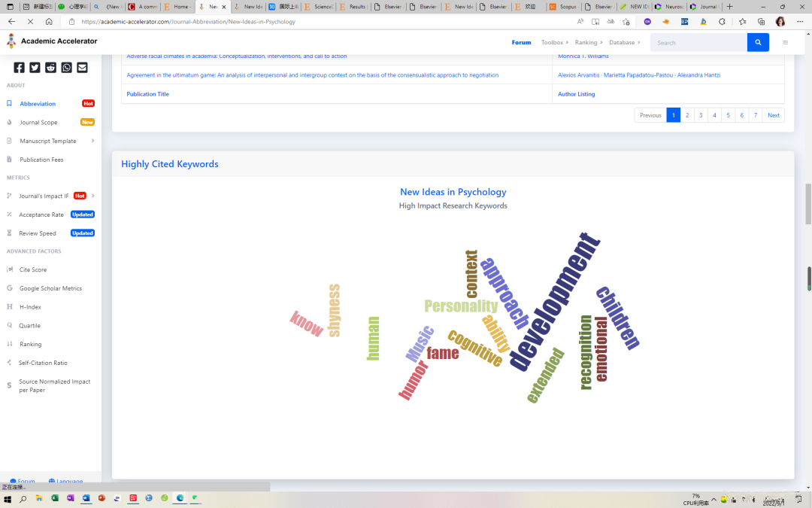Open Cite Score sidebar item

(x=32, y=269)
